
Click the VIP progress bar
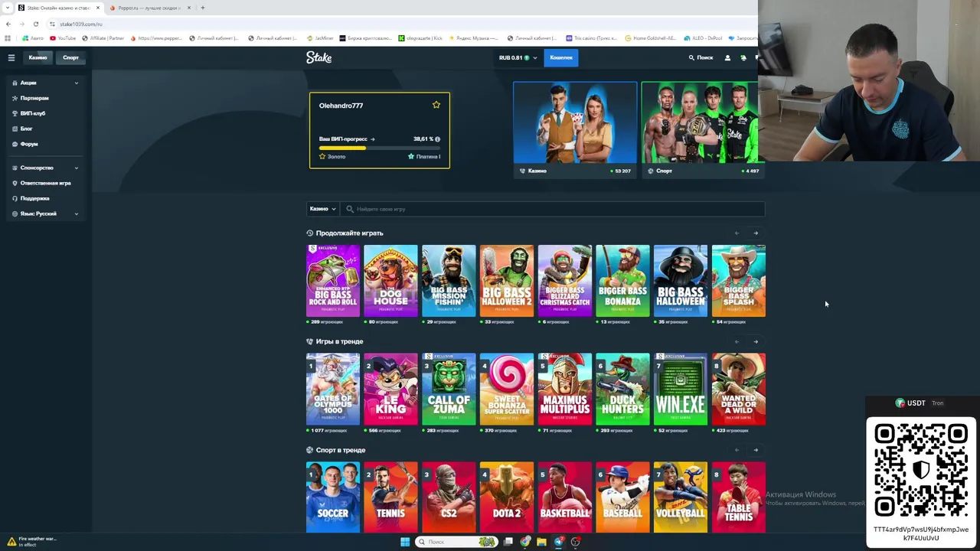click(x=379, y=148)
